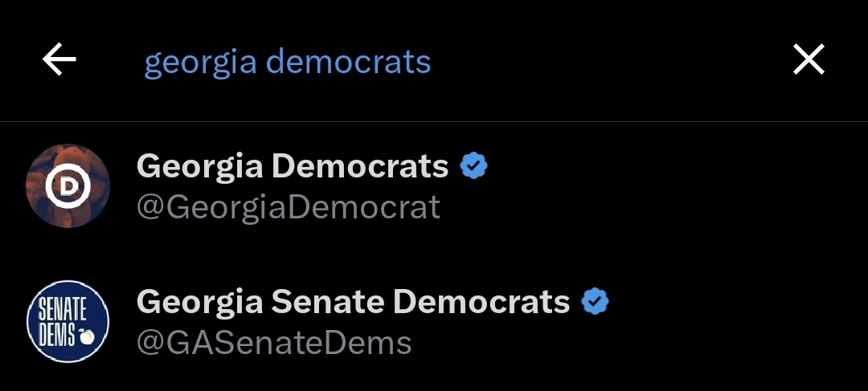
Task: Open the @GeorgiaDemocrat handle
Action: pyautogui.click(x=288, y=207)
